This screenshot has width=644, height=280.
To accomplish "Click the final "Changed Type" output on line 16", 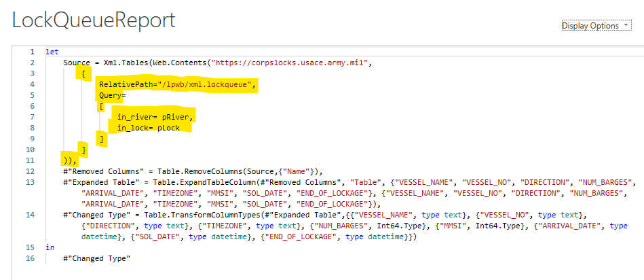I will point(96,258).
